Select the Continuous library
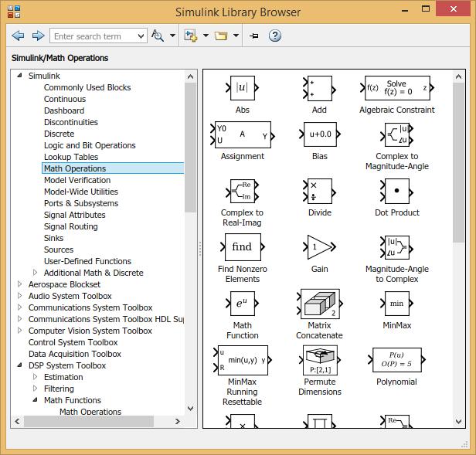476x455 pixels. click(65, 99)
